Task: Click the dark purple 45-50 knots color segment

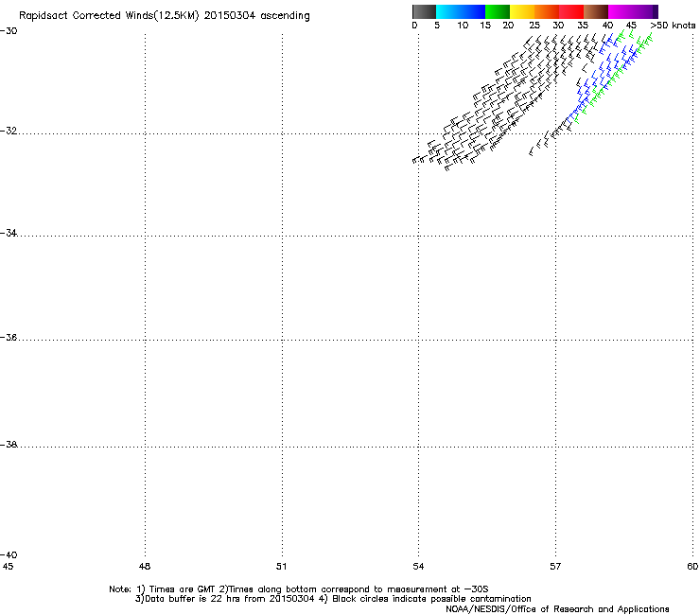Action: [x=645, y=11]
